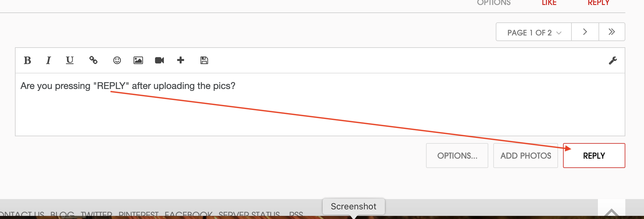Insert an image with picture icon
Viewport: 644px width, 219px height.
tap(138, 60)
